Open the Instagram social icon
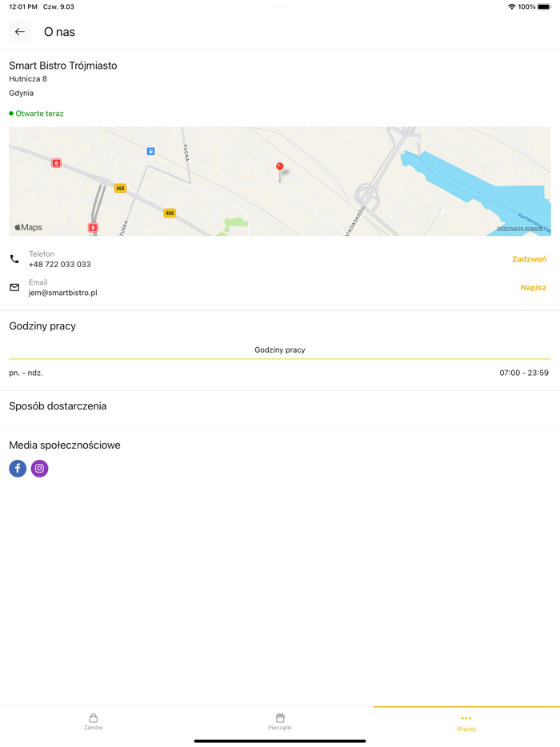Screen dimensions: 560x747 tap(39, 468)
